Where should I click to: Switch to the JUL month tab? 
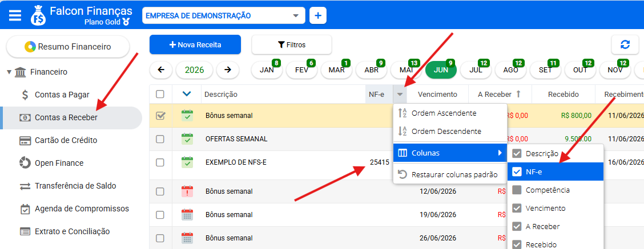pos(476,70)
